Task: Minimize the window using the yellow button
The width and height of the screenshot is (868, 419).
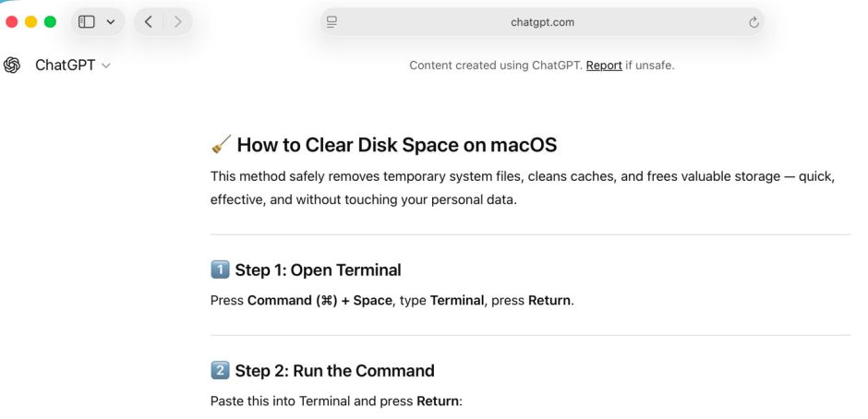Action: (30, 22)
